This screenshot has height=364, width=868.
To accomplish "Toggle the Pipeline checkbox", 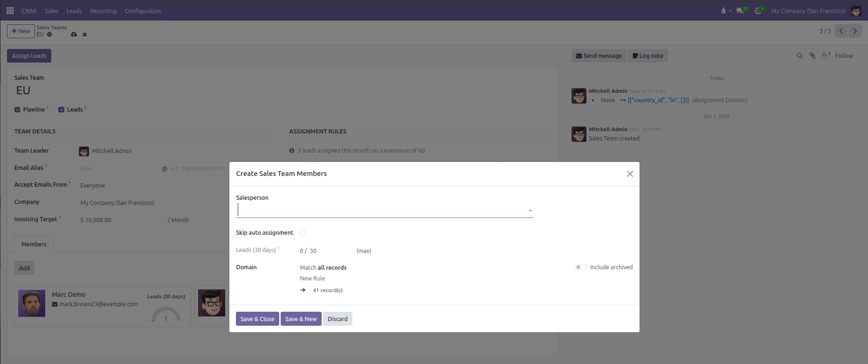I will pyautogui.click(x=17, y=110).
